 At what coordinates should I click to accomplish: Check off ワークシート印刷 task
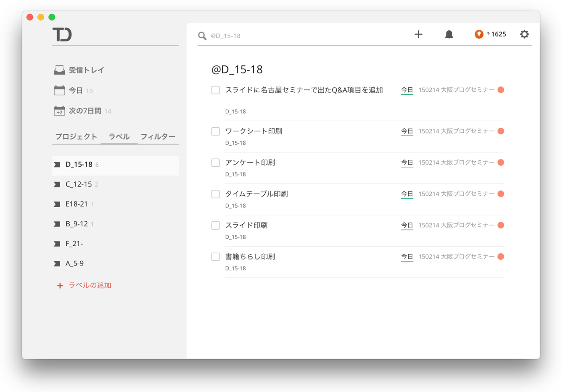[216, 131]
